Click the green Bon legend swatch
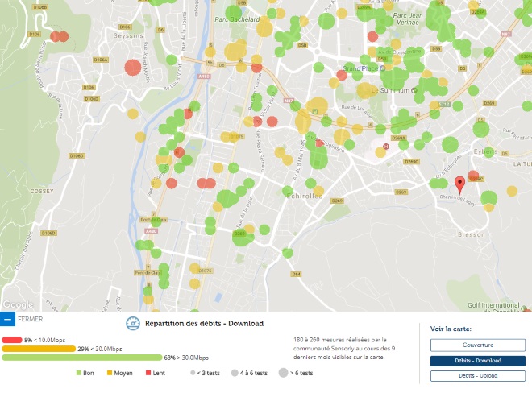Image resolution: width=532 pixels, height=393 pixels. pos(79,374)
